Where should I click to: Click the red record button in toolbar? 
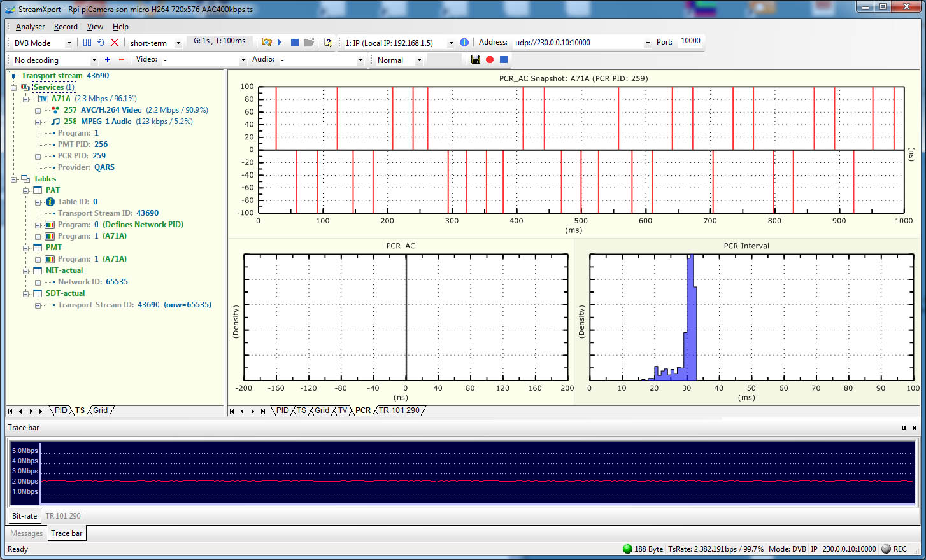(490, 60)
